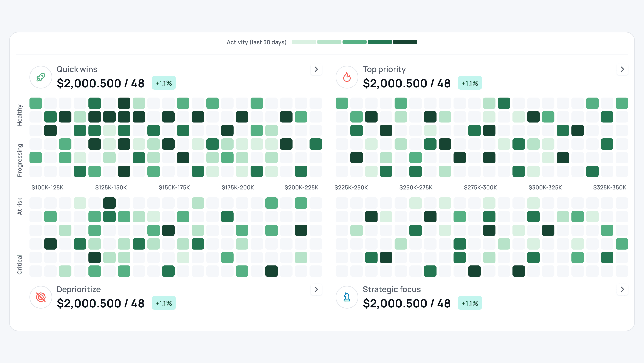Click the darkest activity legend swatch
The width and height of the screenshot is (644, 363).
pyautogui.click(x=405, y=42)
